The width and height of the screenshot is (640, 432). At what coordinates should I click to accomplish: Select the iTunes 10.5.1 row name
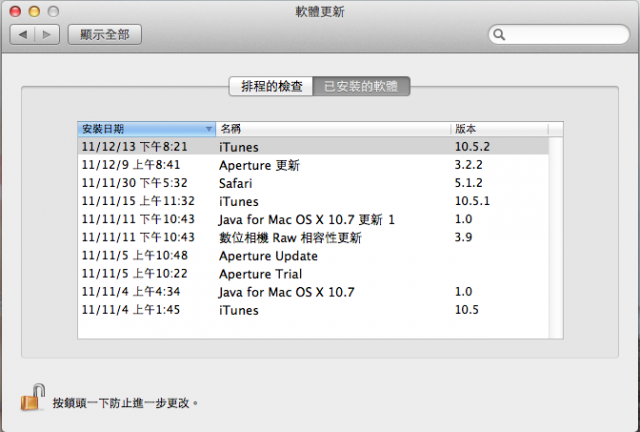239,201
